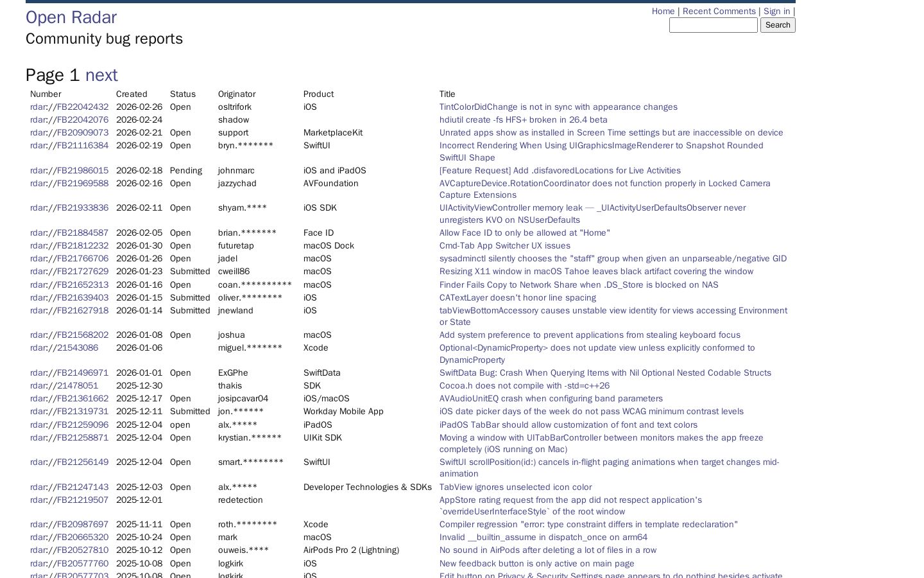The image size is (924, 578).
Task: Focus the search text field
Action: (714, 25)
